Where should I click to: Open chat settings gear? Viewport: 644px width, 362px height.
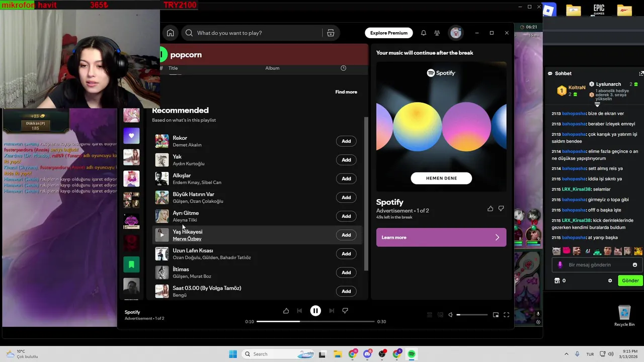point(610,281)
